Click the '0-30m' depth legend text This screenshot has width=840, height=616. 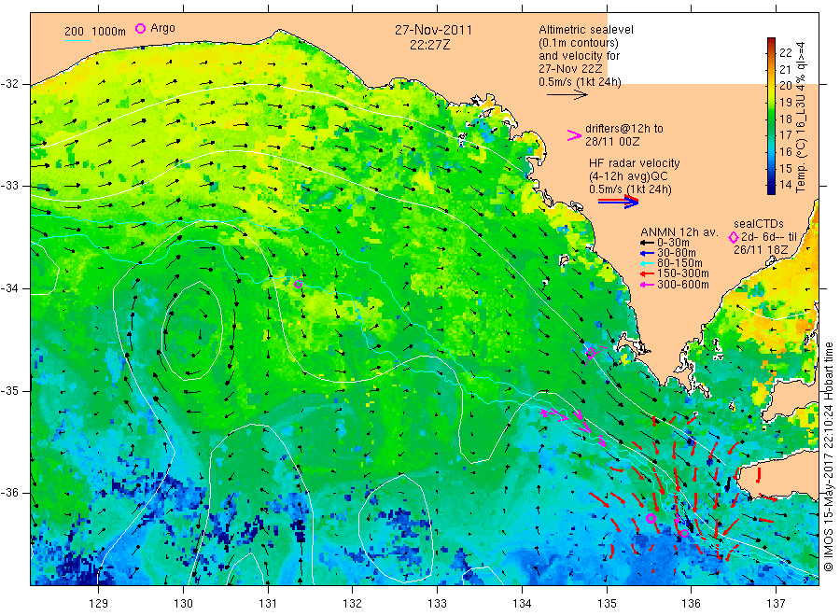[673, 243]
